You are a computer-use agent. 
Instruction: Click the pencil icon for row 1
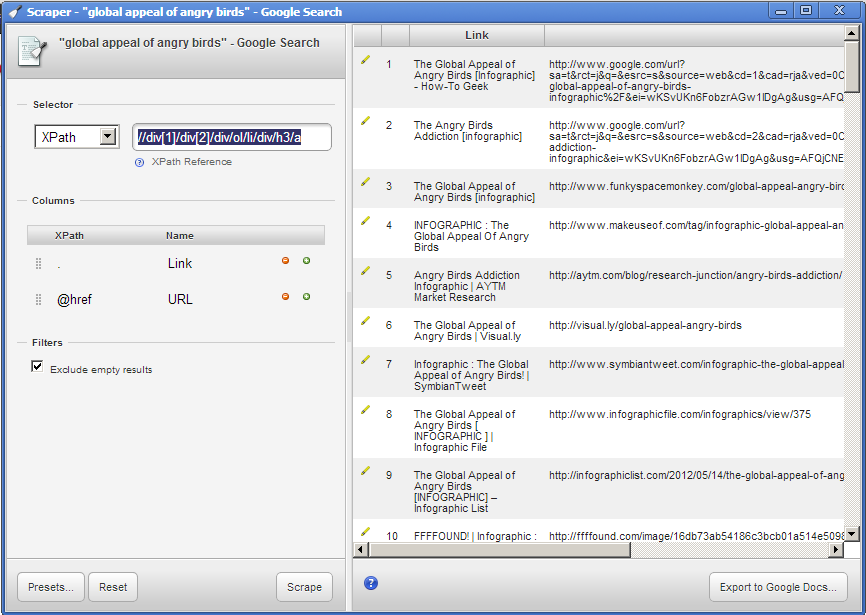click(366, 60)
